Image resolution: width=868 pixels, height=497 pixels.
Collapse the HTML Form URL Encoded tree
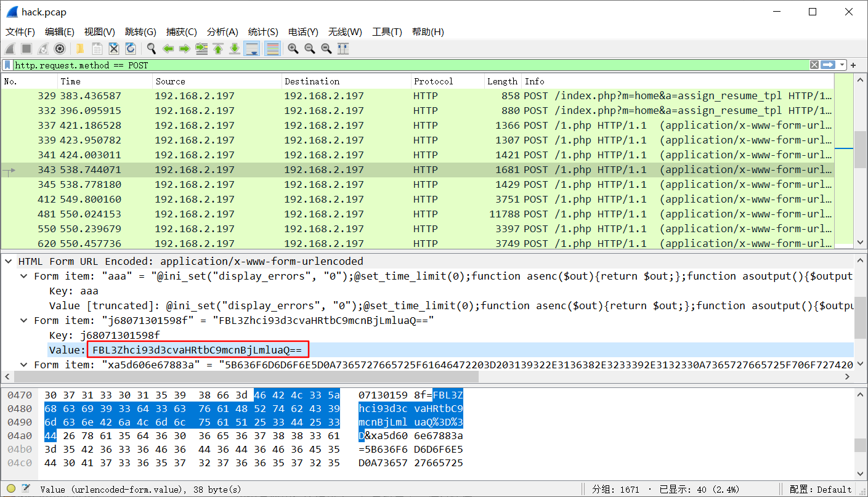[x=9, y=261]
